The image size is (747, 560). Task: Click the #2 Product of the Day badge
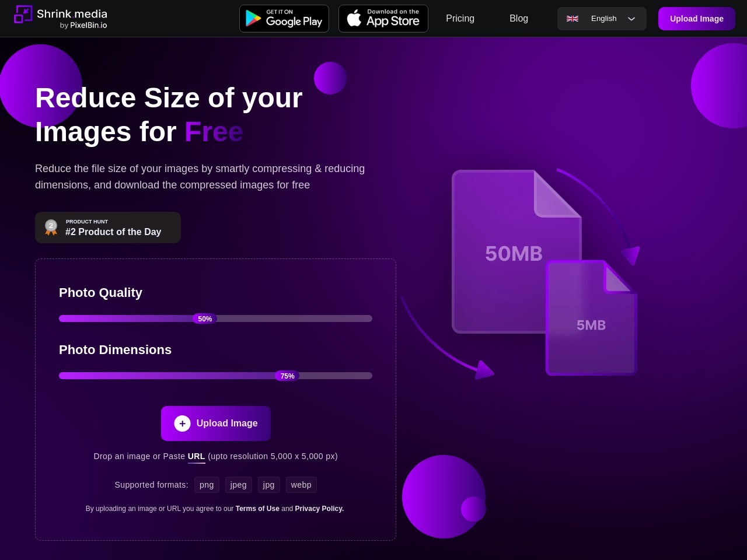[113, 228]
